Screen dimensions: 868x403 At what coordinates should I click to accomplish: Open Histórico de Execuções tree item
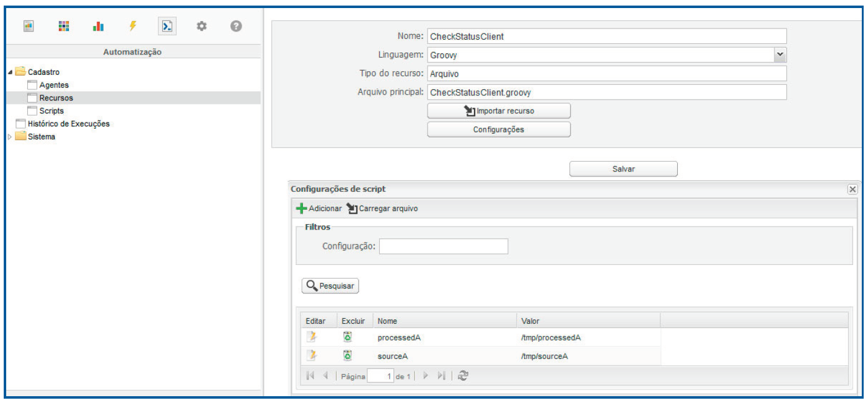68,124
